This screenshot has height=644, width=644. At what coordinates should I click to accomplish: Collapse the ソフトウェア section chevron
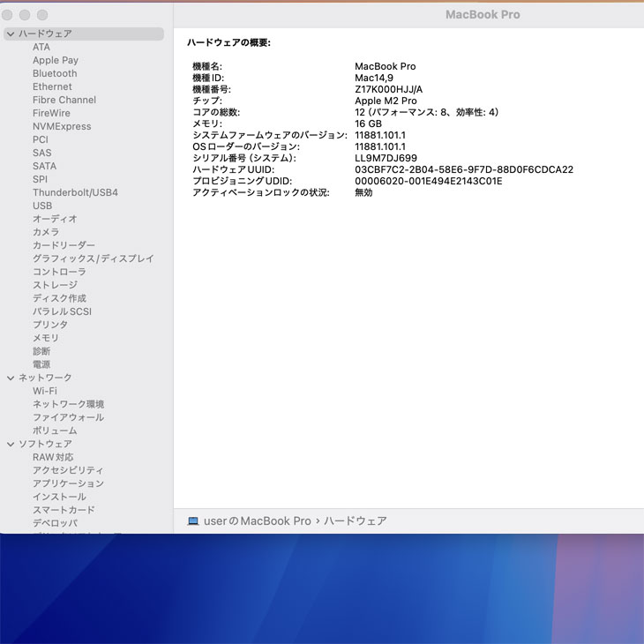[x=11, y=444]
